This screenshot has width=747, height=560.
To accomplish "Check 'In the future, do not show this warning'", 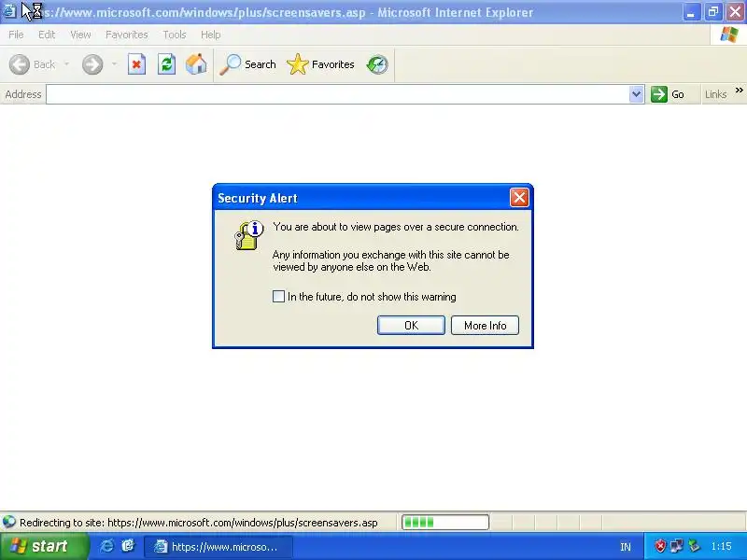I will click(x=278, y=296).
